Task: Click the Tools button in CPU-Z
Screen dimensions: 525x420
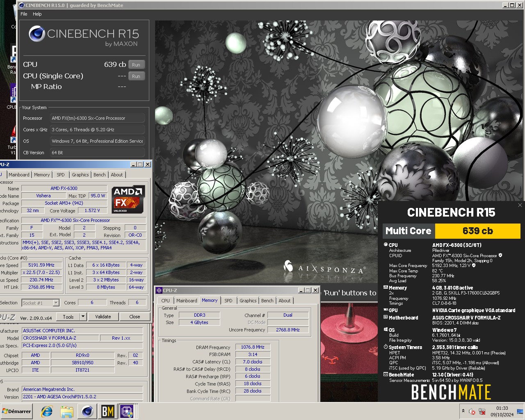Action: (68, 317)
